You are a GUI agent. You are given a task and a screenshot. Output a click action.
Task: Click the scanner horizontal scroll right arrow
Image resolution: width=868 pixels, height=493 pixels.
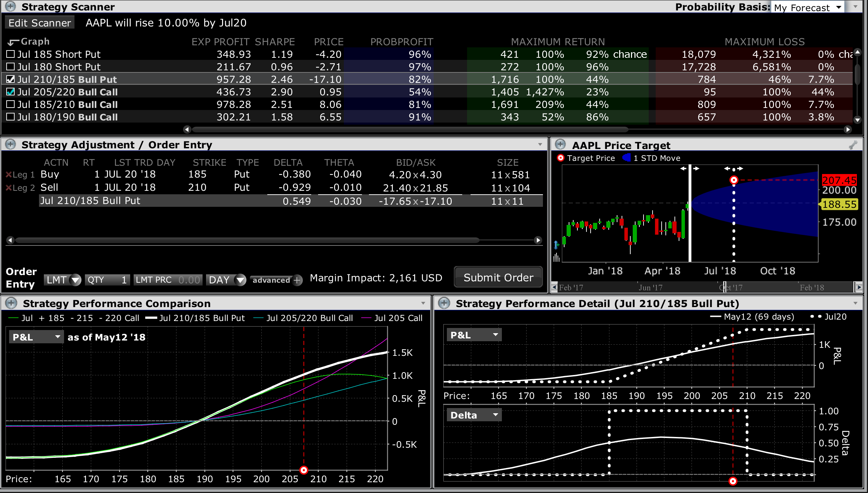click(x=848, y=130)
